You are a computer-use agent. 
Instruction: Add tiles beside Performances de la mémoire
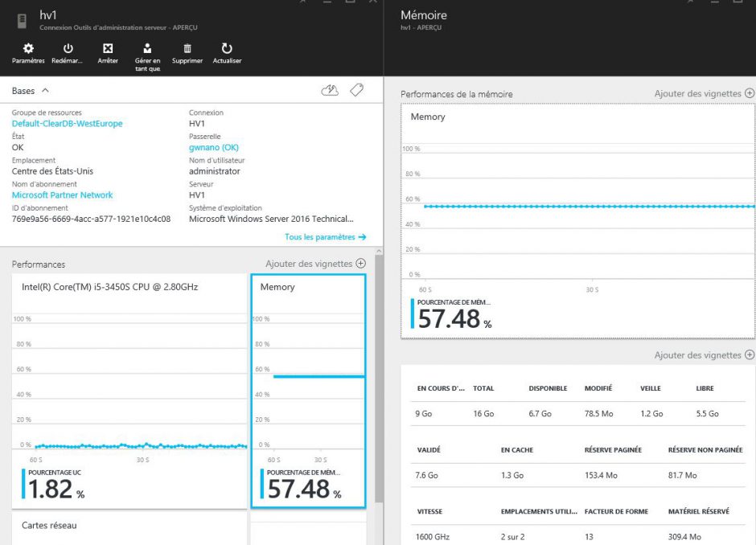tap(704, 93)
